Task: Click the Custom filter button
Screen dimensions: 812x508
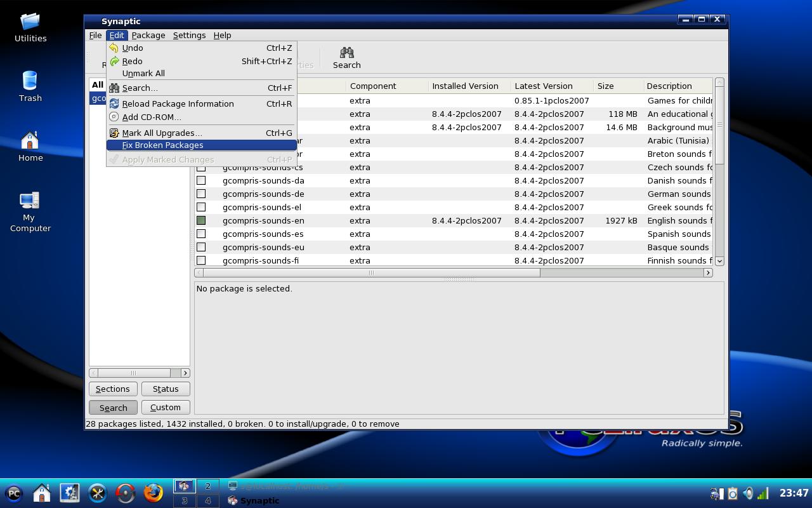Action: (166, 407)
